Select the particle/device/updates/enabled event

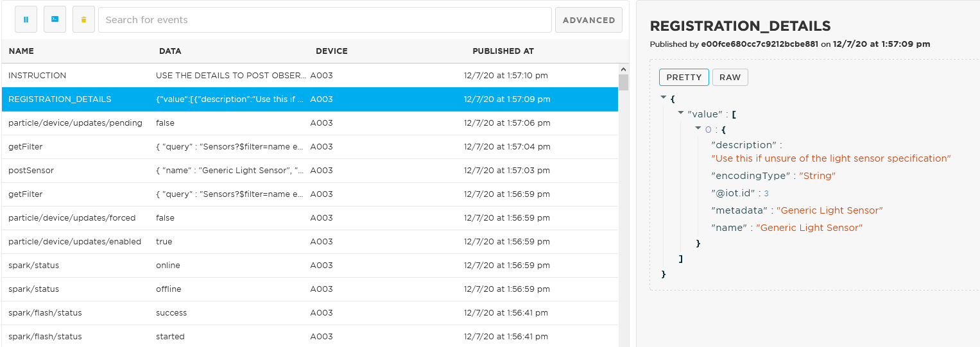pos(310,242)
